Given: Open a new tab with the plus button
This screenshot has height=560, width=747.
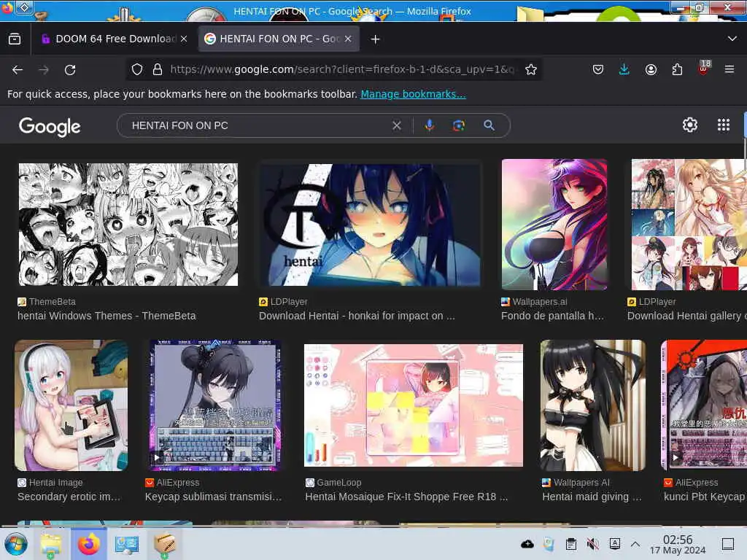Looking at the screenshot, I should click(376, 39).
